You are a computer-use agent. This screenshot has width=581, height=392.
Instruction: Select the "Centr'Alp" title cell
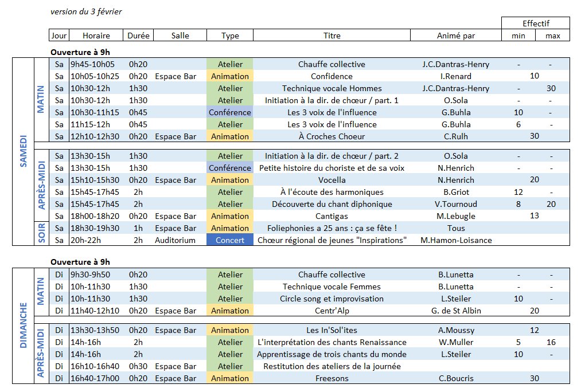(332, 311)
